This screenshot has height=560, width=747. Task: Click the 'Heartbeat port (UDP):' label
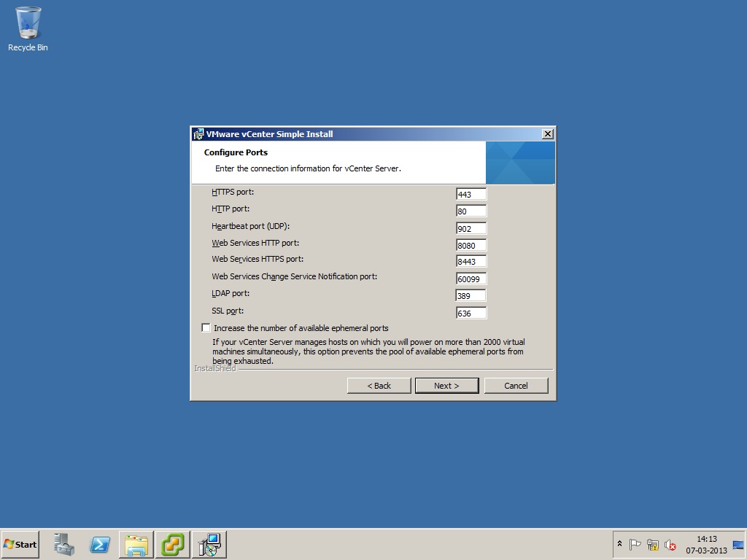click(251, 226)
